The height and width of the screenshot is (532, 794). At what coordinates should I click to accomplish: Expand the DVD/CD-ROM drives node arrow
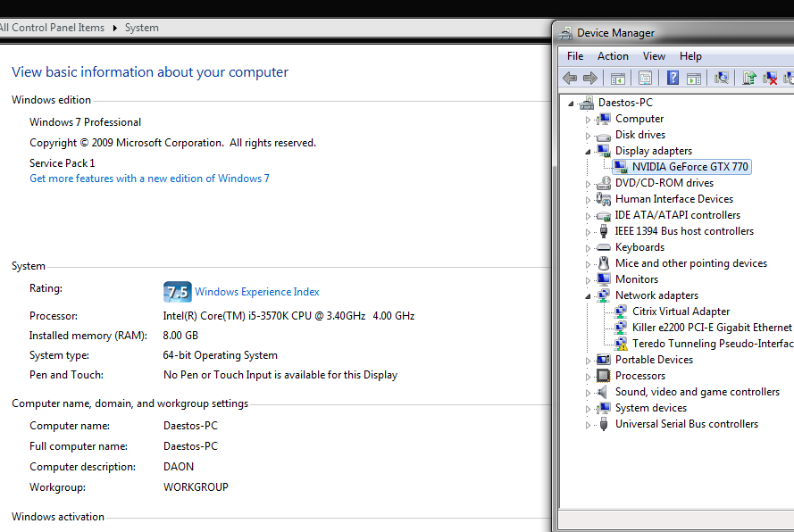[588, 184]
